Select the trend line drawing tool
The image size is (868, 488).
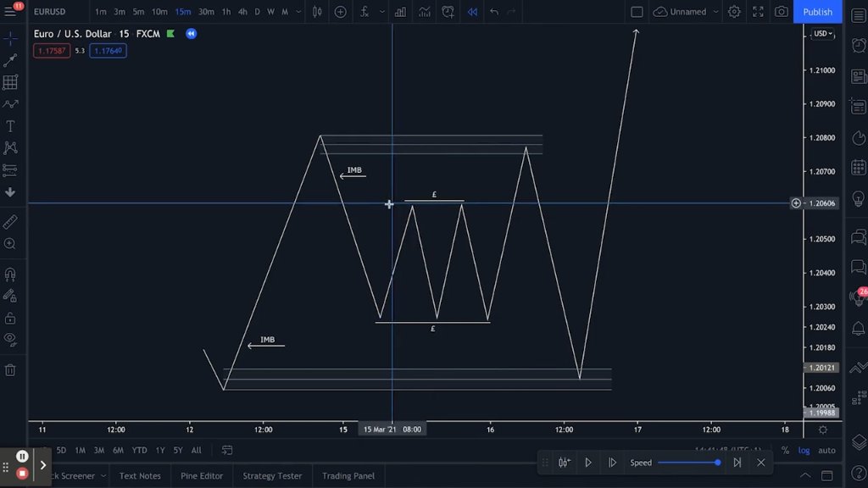10,60
